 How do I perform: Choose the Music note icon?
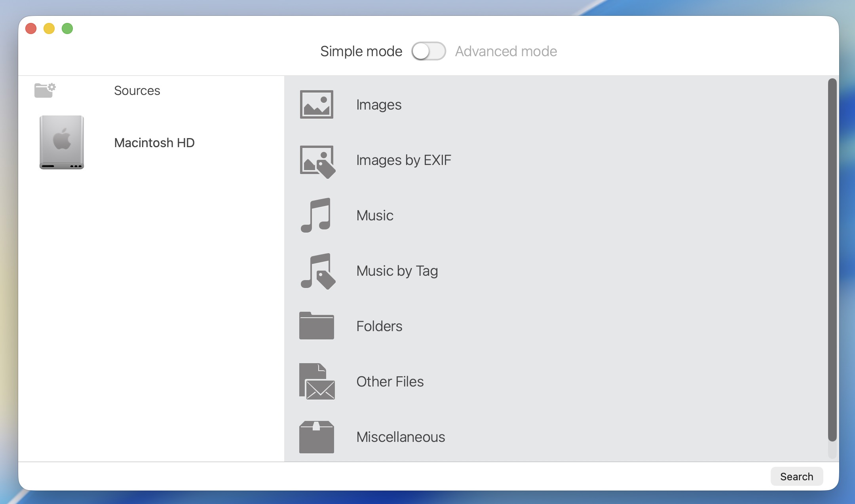(x=316, y=215)
